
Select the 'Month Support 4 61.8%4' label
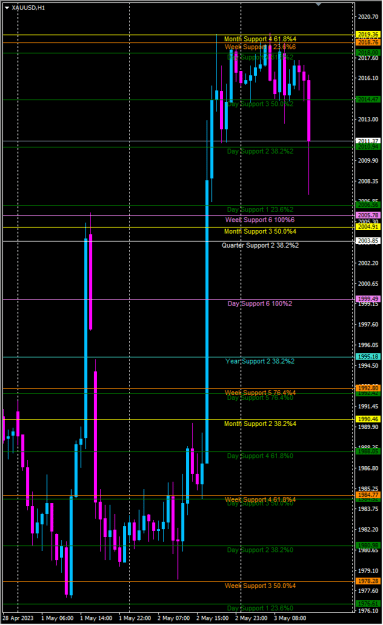(260, 39)
